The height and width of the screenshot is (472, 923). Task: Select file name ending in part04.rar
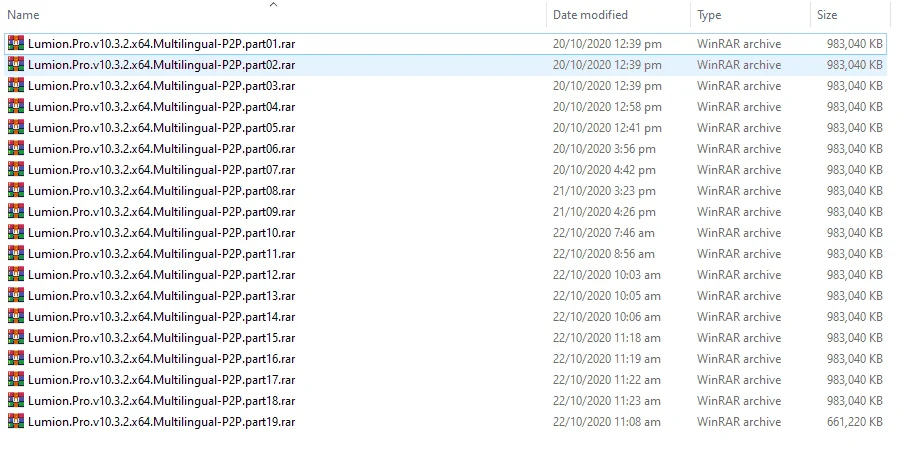click(x=161, y=107)
